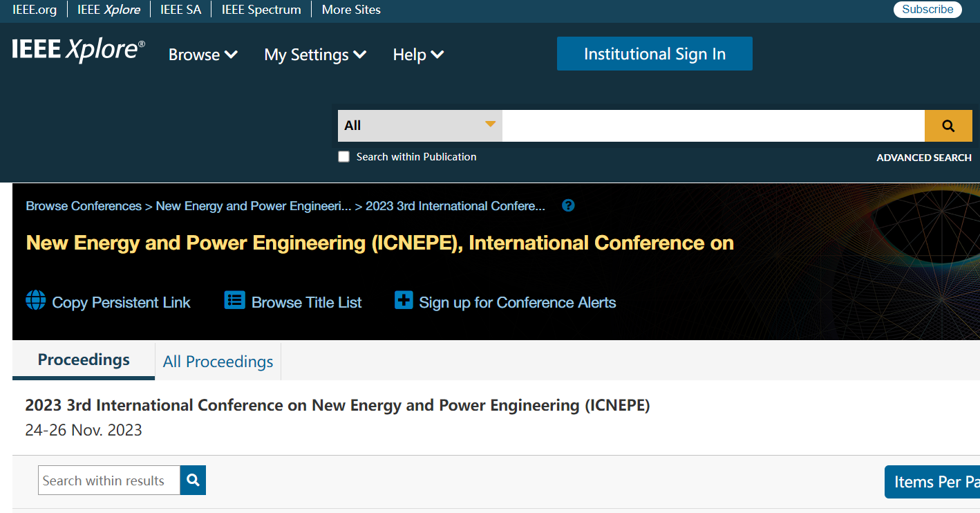The width and height of the screenshot is (980, 513).
Task: Click the Subscribe button
Action: (x=927, y=10)
